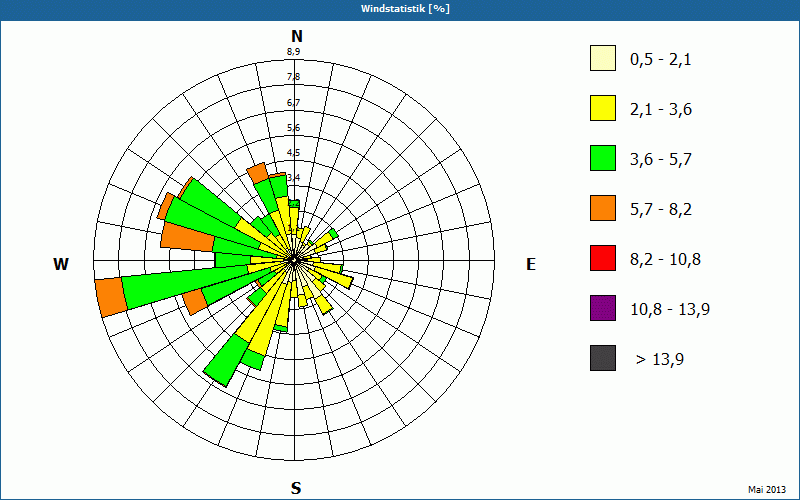
Task: Click the legend label '0,5 - 2,1'
Action: [661, 60]
